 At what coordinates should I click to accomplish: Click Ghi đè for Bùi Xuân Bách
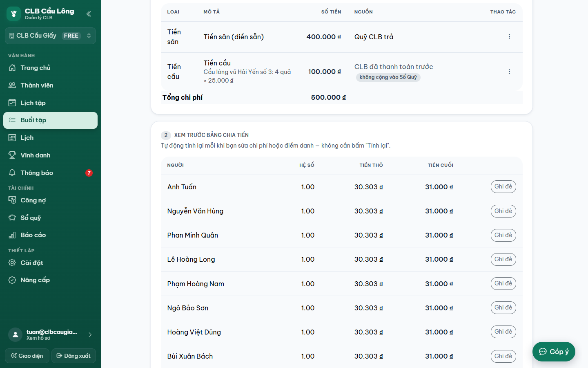(x=503, y=356)
